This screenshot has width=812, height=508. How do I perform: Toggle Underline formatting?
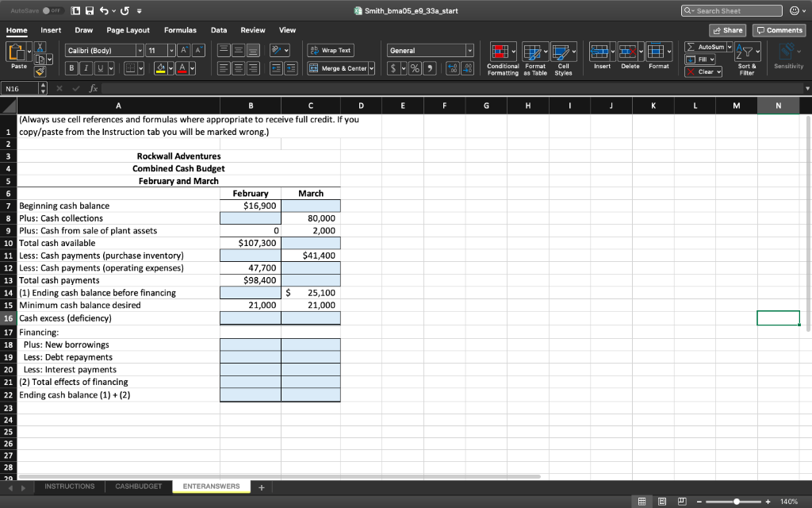pyautogui.click(x=101, y=68)
